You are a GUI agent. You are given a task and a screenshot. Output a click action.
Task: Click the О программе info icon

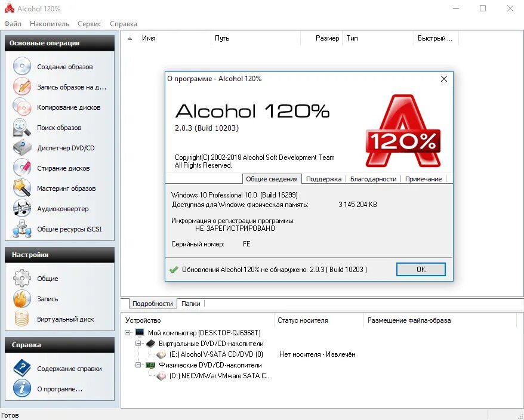(x=22, y=388)
